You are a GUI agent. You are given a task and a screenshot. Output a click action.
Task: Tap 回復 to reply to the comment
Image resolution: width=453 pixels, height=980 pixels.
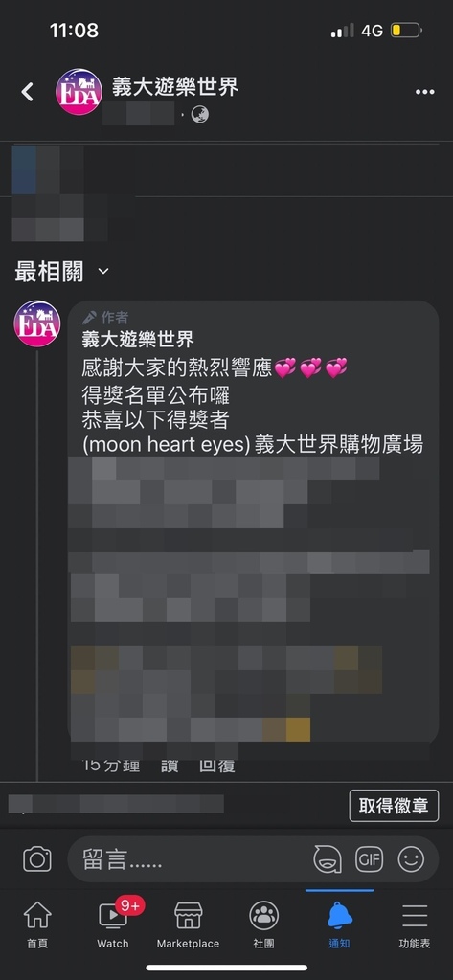coord(216,765)
